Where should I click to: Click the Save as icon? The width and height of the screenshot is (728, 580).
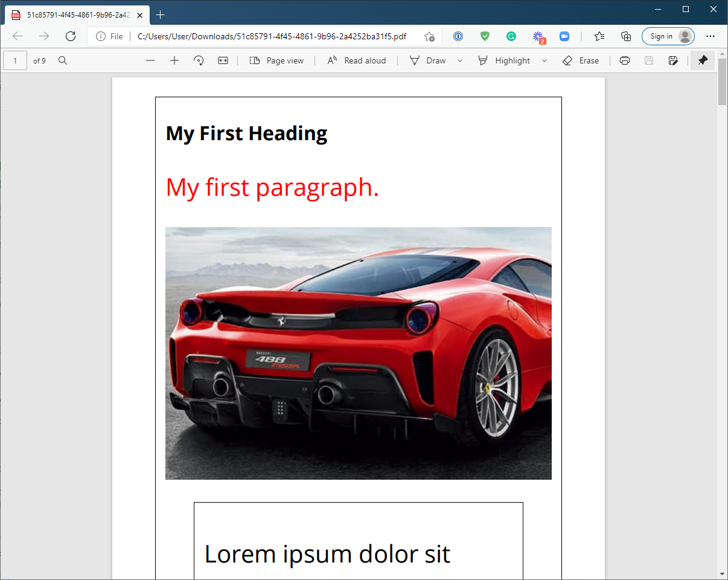point(673,60)
